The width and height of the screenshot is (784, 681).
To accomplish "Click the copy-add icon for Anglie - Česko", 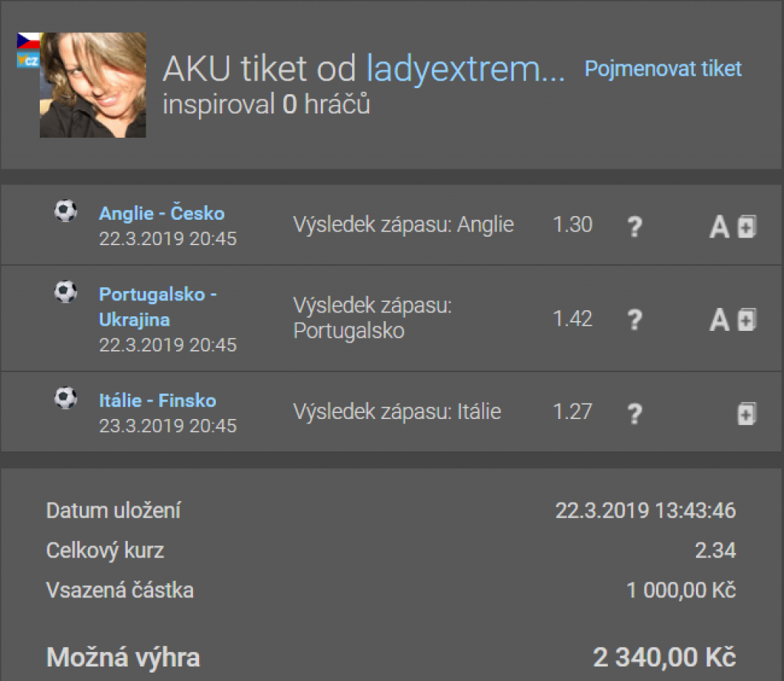I will [x=746, y=227].
